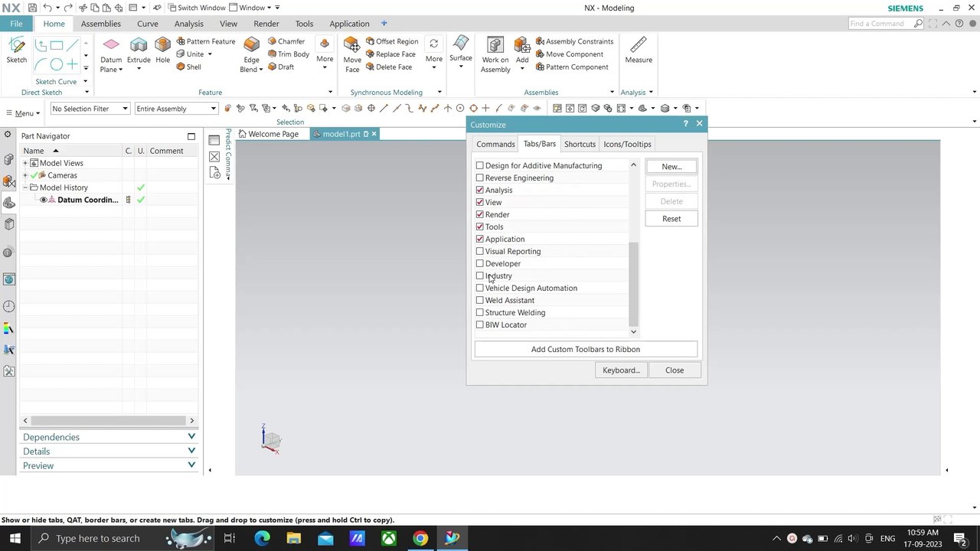The width and height of the screenshot is (980, 551).
Task: Choose Pattern Component
Action: tap(572, 67)
